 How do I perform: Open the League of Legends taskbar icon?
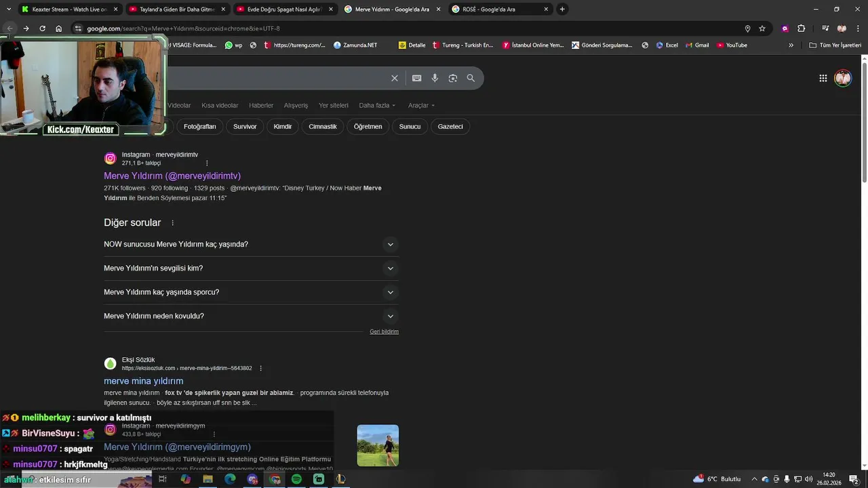pyautogui.click(x=340, y=479)
